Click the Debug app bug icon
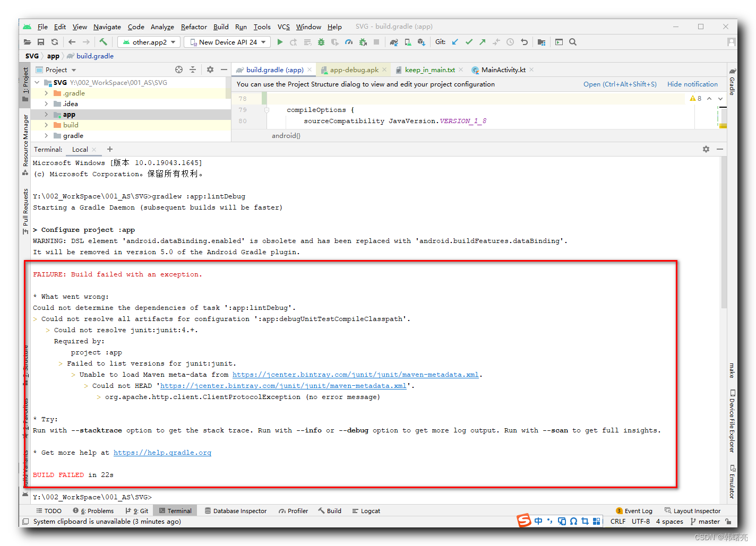 coord(321,42)
